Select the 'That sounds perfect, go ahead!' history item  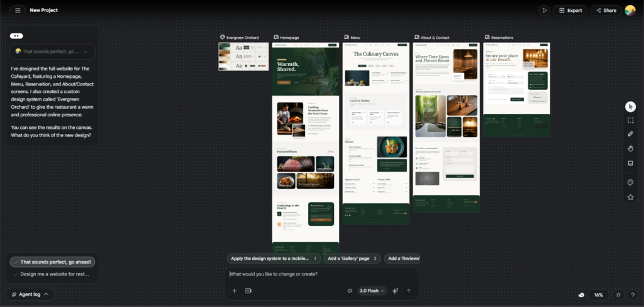[x=53, y=262]
